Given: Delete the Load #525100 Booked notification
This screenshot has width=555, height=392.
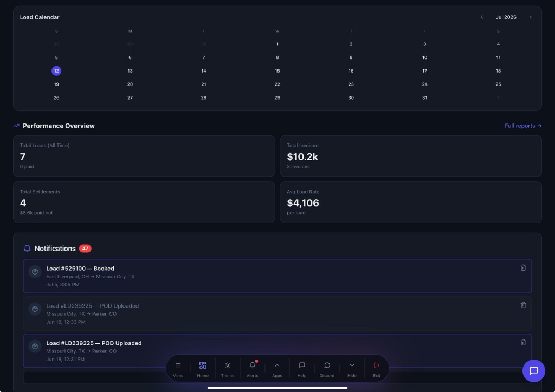Looking at the screenshot, I should (x=523, y=268).
